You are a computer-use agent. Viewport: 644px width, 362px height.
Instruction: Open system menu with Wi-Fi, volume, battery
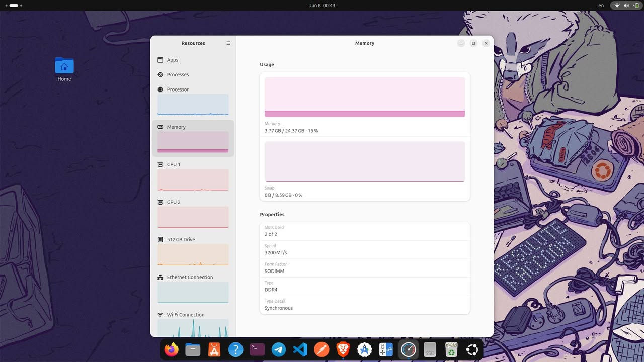(626, 5)
